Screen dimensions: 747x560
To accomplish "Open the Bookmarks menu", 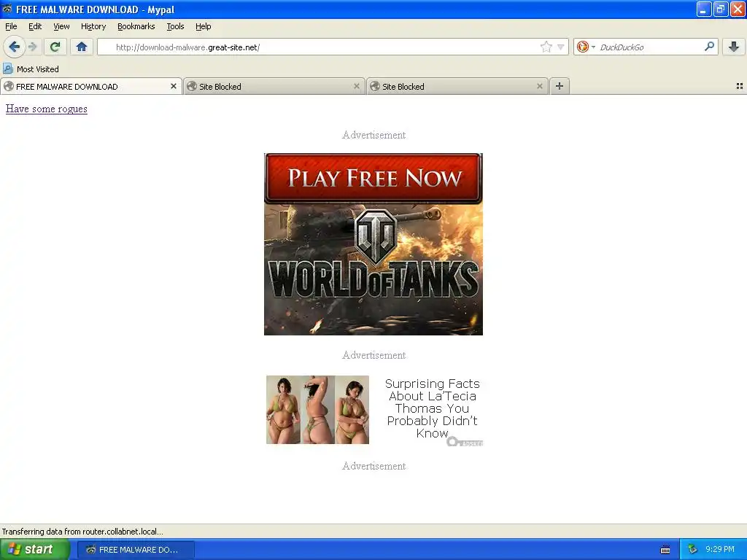I will pos(136,26).
